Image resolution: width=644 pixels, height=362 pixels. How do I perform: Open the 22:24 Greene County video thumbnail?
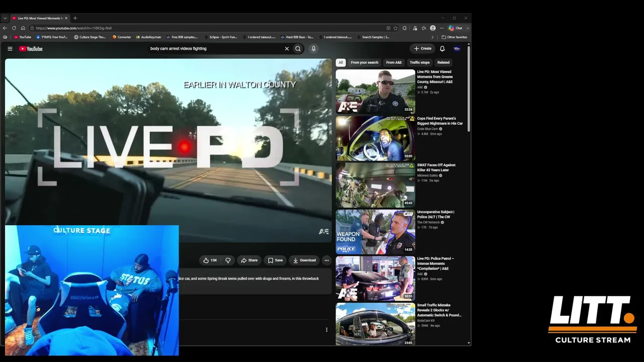[375, 91]
